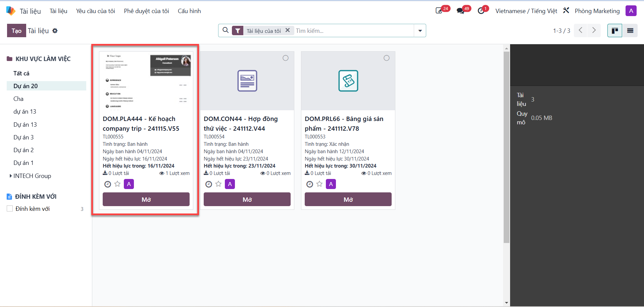
Task: Click Mở on the DOM.CON44 card
Action: tap(247, 199)
